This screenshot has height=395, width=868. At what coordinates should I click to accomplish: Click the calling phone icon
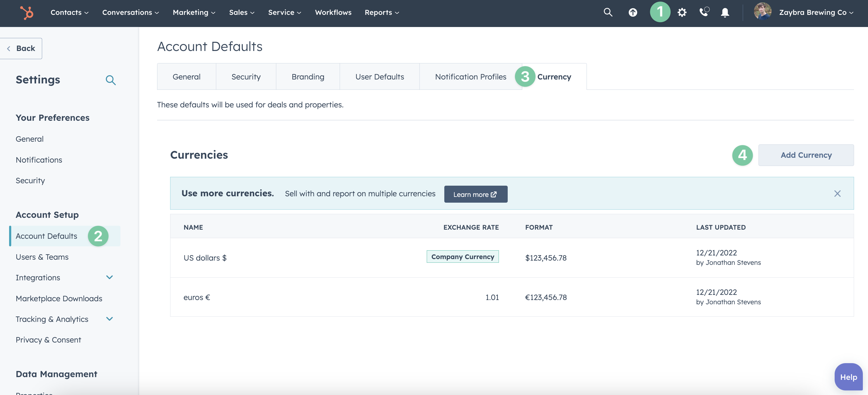[704, 12]
